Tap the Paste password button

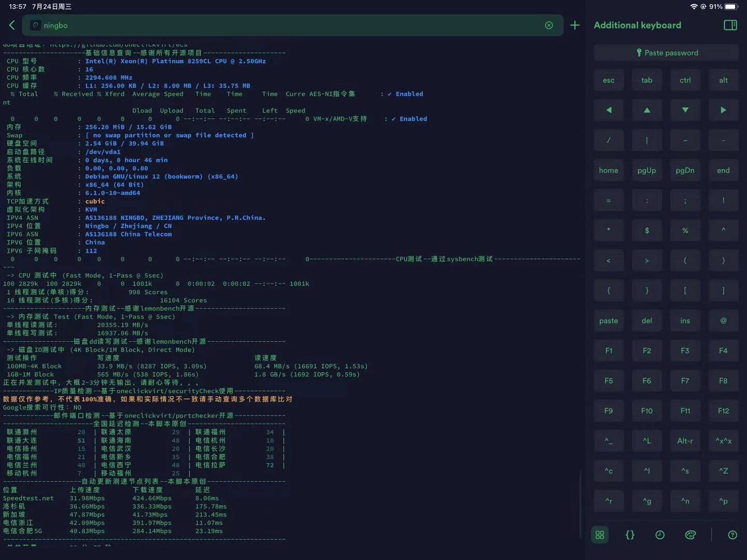[x=666, y=53]
